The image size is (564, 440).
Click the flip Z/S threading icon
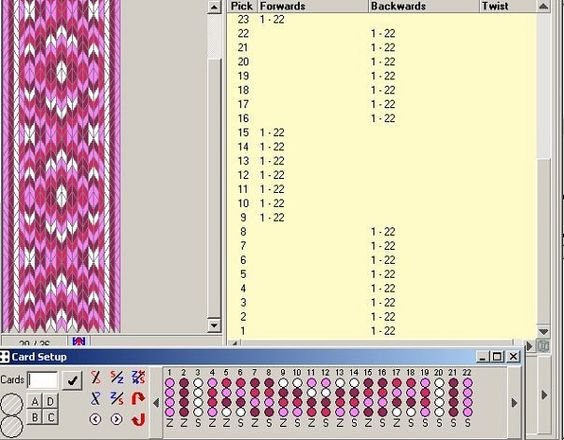coord(138,377)
